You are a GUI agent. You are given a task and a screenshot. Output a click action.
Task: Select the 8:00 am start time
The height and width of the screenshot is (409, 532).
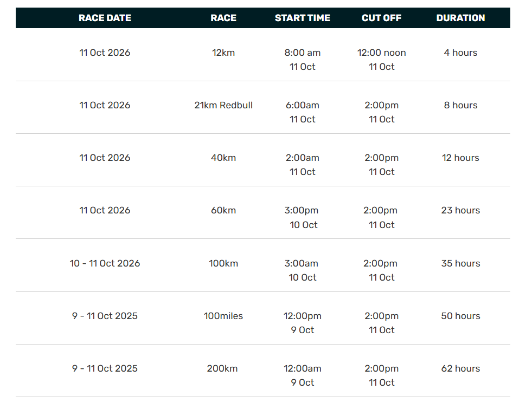coord(302,53)
